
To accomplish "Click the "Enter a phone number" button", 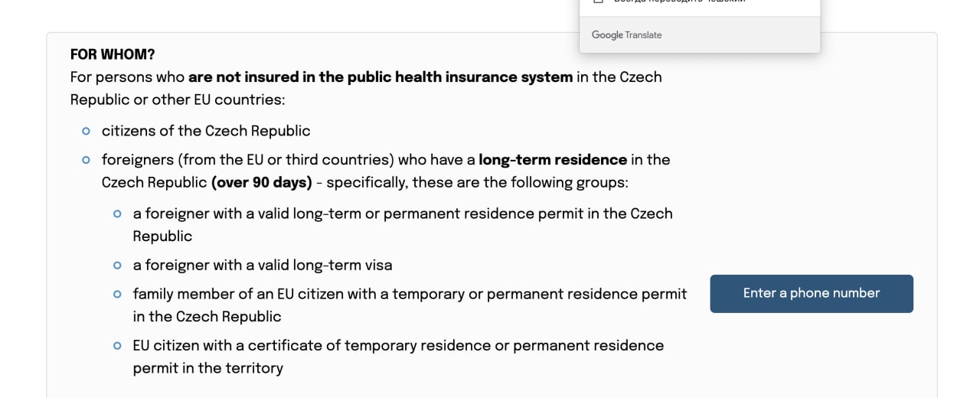I will point(812,294).
